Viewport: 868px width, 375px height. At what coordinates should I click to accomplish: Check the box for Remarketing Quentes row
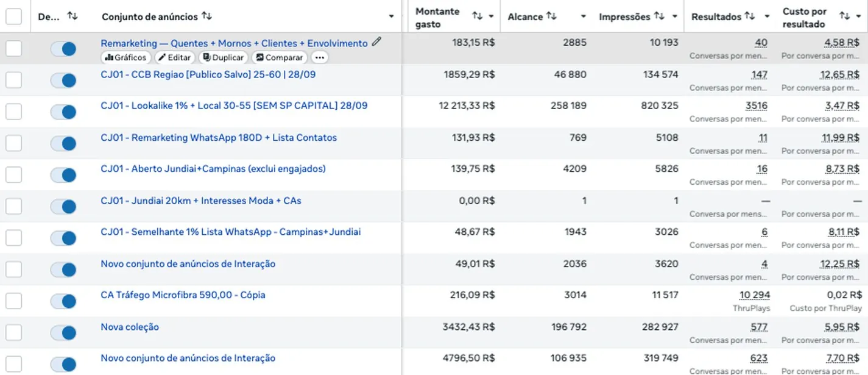point(13,49)
